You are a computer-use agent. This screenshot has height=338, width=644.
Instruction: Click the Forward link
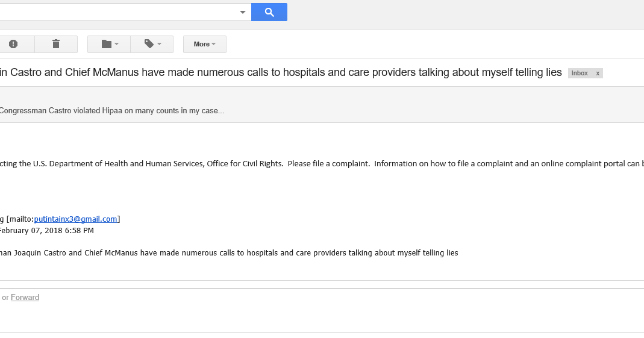click(25, 298)
